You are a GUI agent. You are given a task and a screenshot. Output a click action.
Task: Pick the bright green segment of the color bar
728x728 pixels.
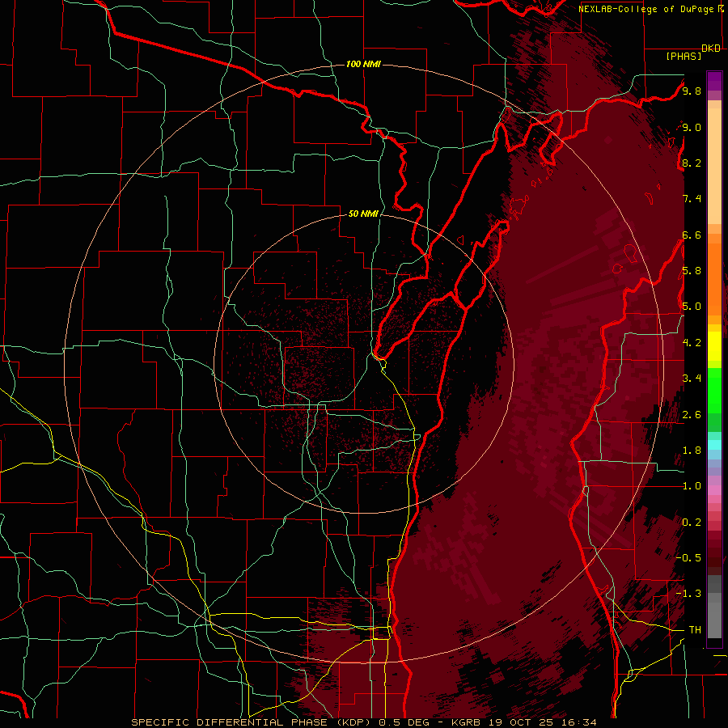(x=714, y=391)
